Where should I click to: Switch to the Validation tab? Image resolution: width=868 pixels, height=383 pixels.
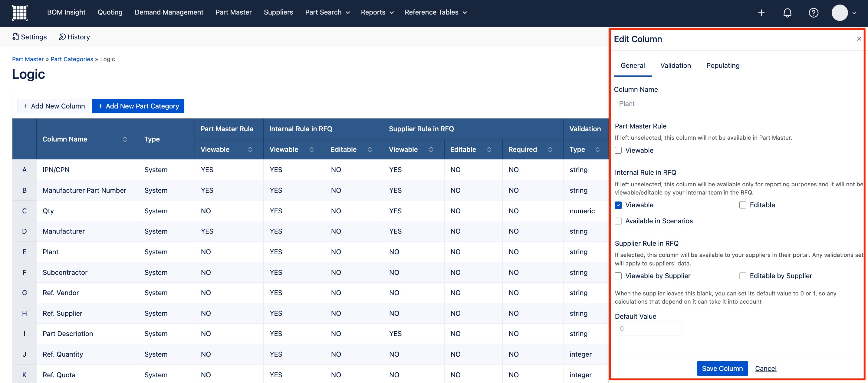tap(675, 66)
